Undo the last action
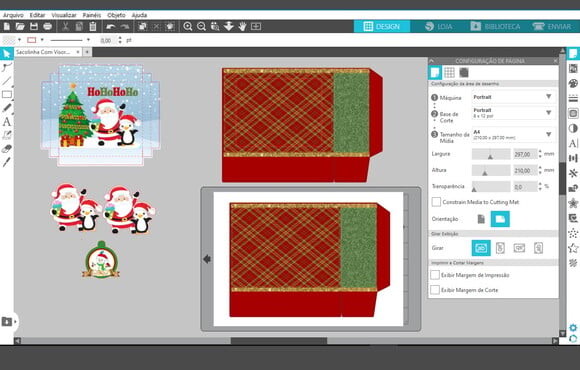Image resolution: width=580 pixels, height=370 pixels. (110, 26)
